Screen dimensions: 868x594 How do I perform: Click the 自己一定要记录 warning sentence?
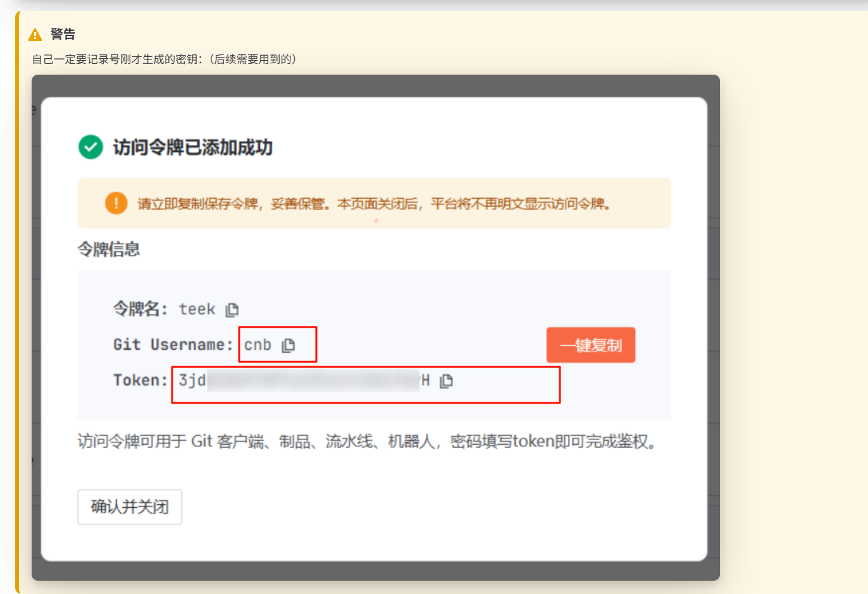[164, 59]
